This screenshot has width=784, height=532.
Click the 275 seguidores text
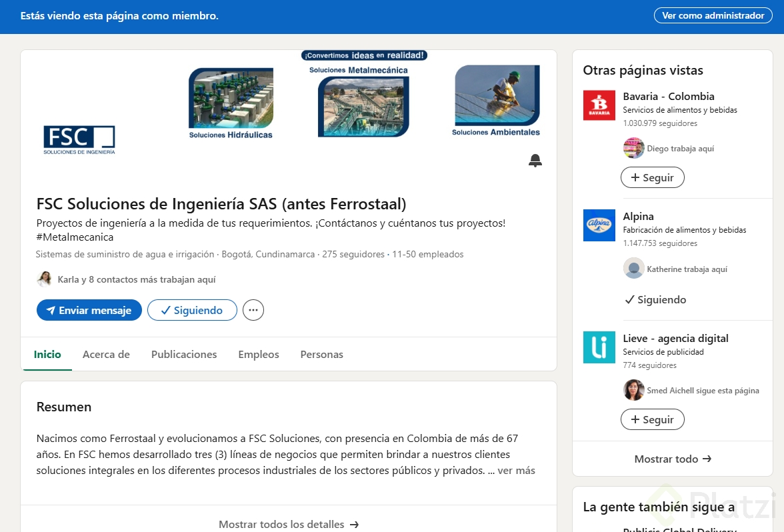coord(353,254)
